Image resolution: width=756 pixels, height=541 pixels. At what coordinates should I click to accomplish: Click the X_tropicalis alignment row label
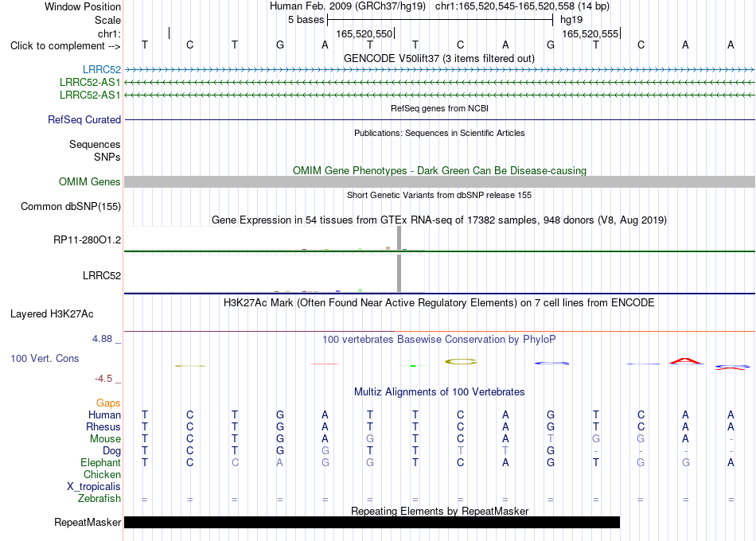pos(94,487)
